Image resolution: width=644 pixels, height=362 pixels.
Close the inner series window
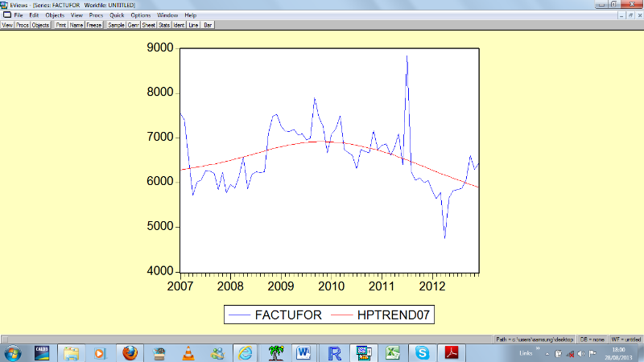639,15
